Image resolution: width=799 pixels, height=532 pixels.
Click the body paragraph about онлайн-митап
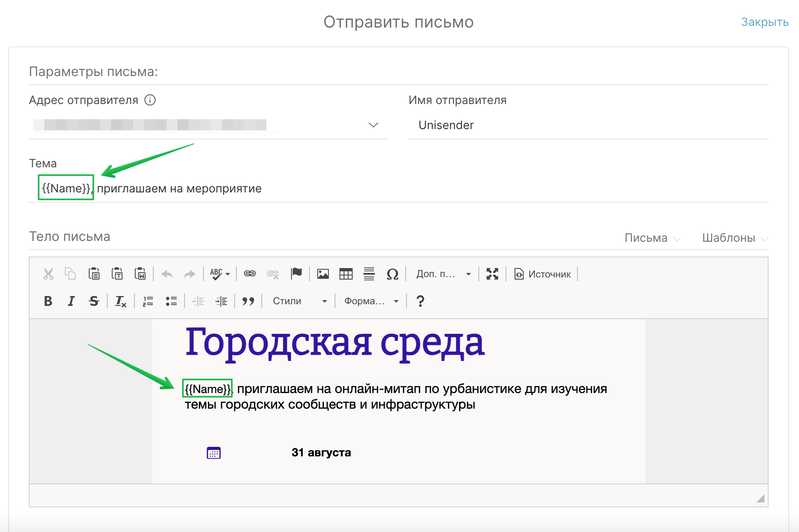[x=396, y=396]
